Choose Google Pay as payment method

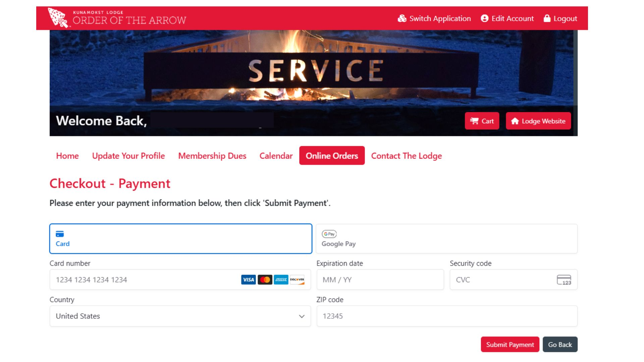(446, 239)
